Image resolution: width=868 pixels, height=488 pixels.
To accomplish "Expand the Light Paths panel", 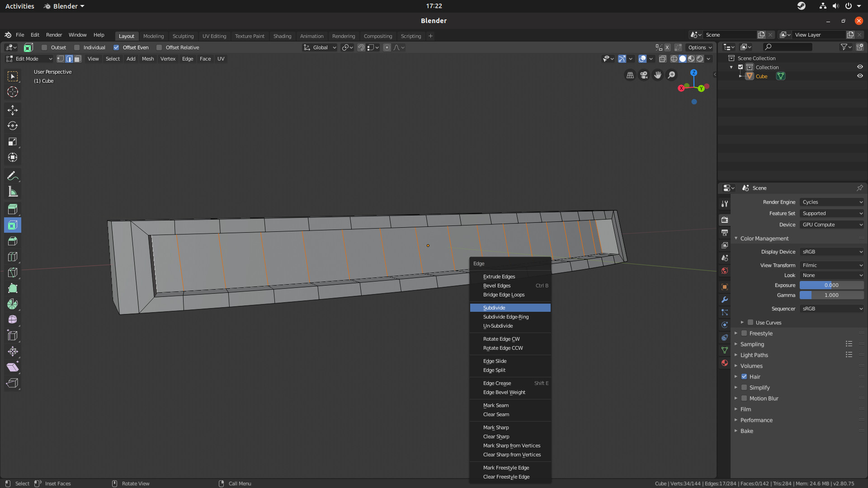I will coord(754,355).
